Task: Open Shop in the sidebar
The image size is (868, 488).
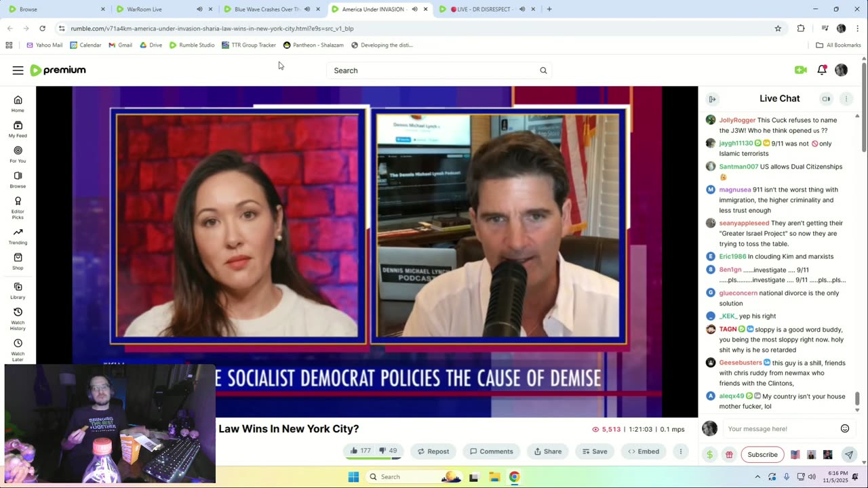Action: pos(18,262)
